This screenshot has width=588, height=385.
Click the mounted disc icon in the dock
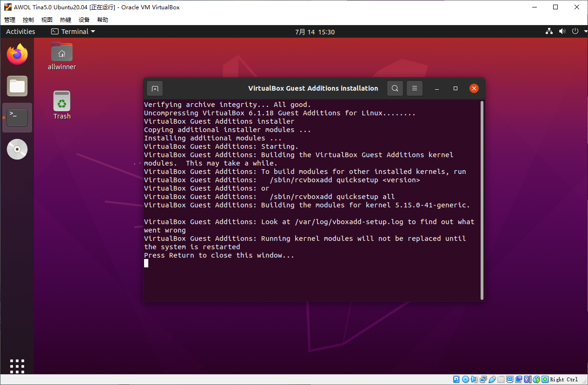pyautogui.click(x=17, y=149)
